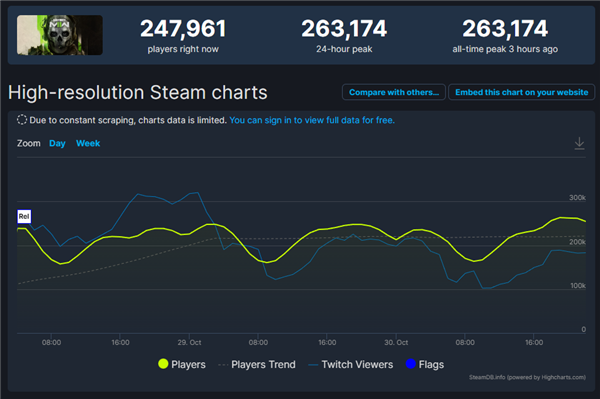Toggle Players Trend series in legend
The width and height of the screenshot is (600, 399).
click(x=257, y=364)
